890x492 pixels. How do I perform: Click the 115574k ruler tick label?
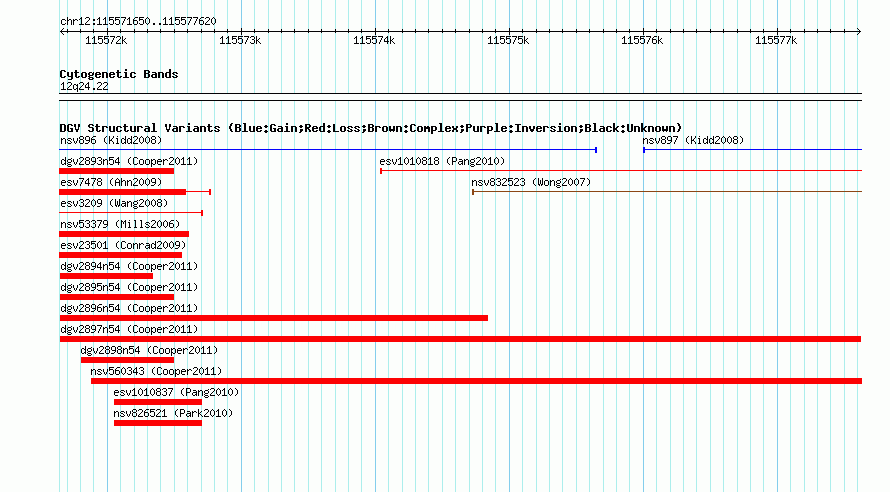point(374,40)
